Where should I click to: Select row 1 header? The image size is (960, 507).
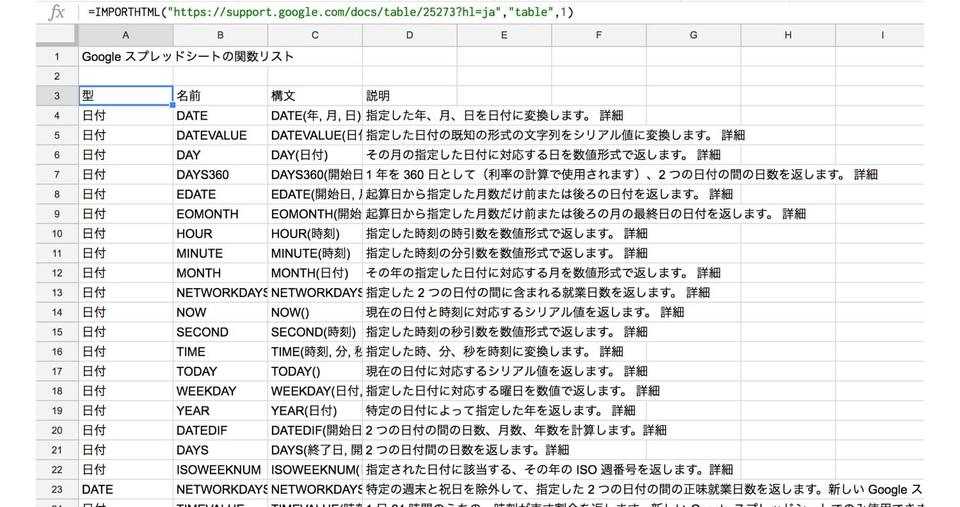click(x=57, y=56)
